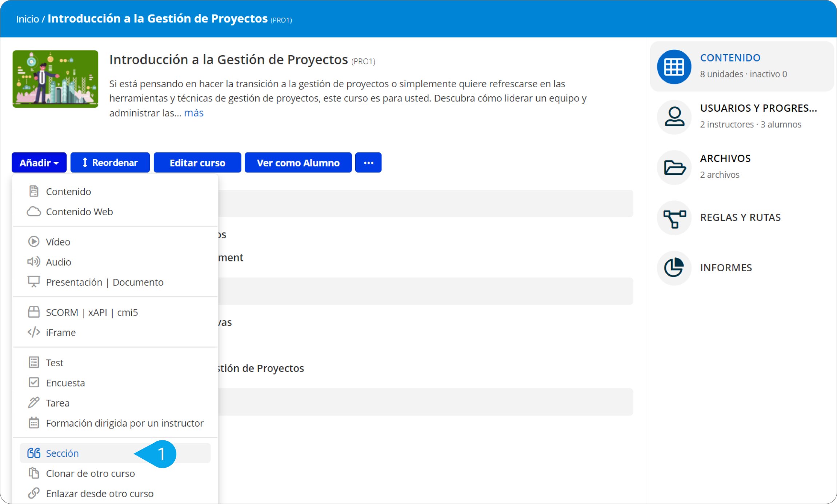Go to Inicio breadcrumb link
Screen dimensions: 837x504
tap(27, 19)
